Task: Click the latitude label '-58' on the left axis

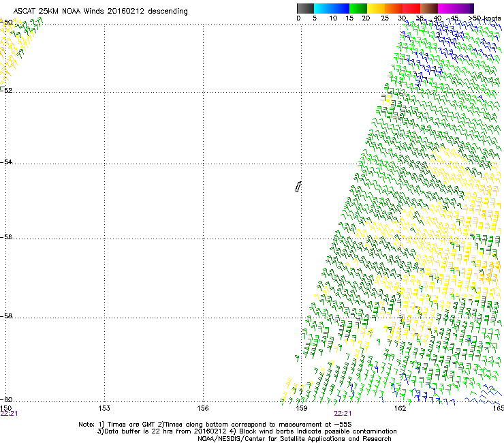Action: (x=6, y=316)
